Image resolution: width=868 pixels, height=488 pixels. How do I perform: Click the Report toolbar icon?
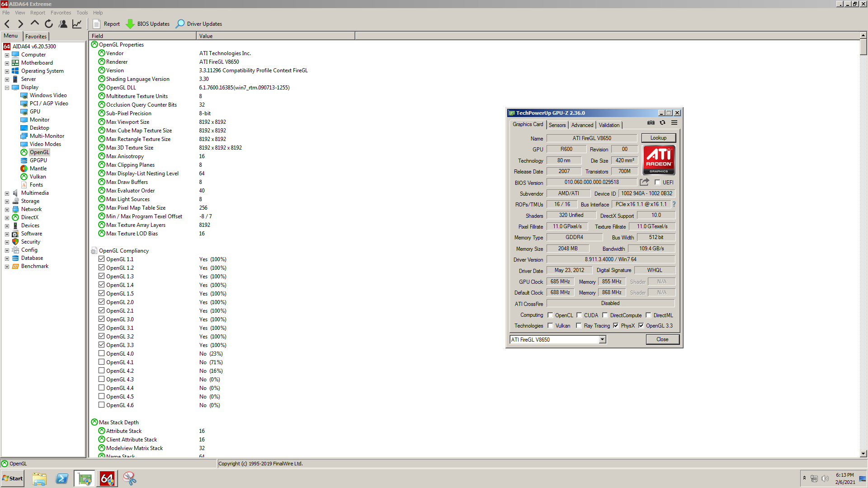[96, 24]
